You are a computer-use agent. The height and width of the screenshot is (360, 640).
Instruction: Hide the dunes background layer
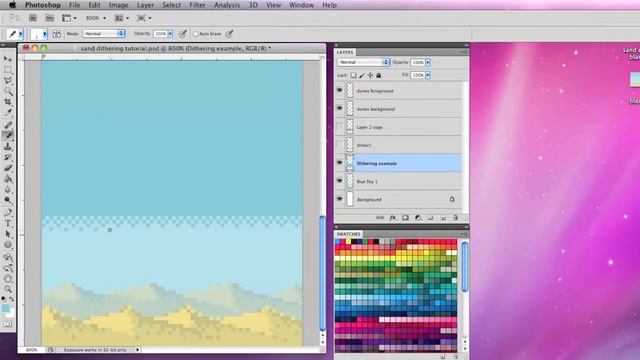pos(340,109)
